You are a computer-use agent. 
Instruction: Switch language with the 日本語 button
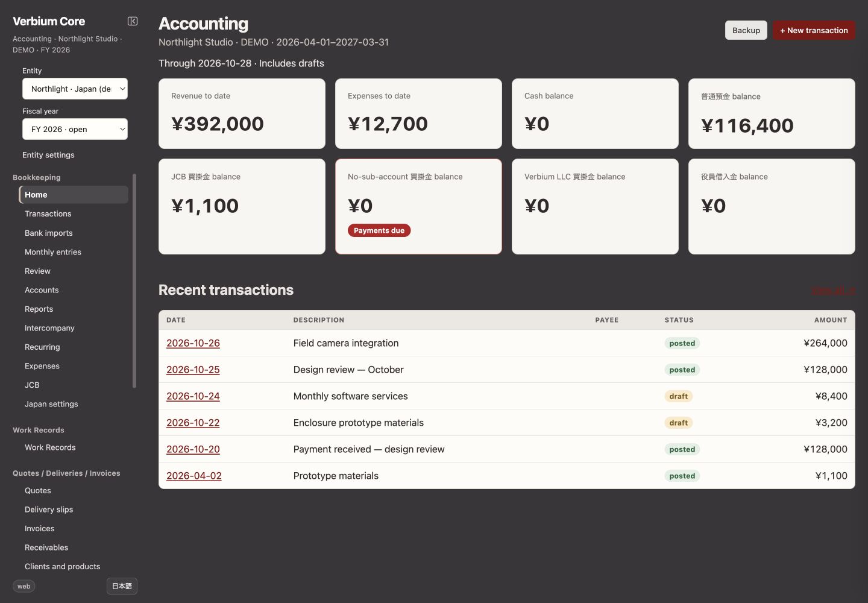pyautogui.click(x=122, y=586)
